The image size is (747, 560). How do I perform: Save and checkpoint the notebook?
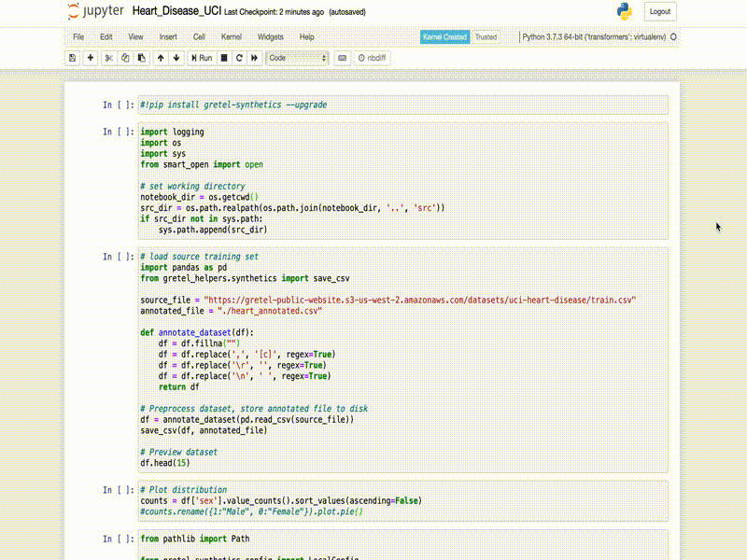(x=73, y=58)
